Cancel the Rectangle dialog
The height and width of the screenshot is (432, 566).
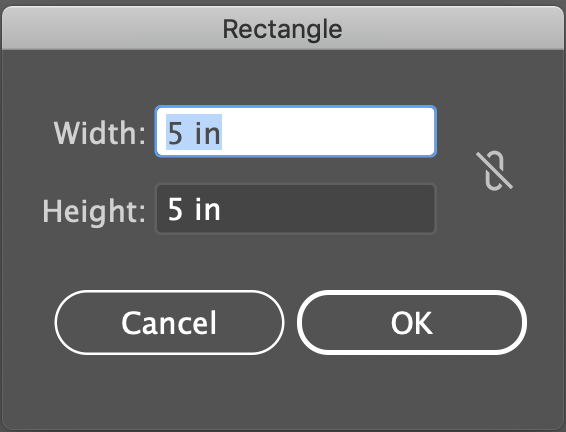point(169,322)
